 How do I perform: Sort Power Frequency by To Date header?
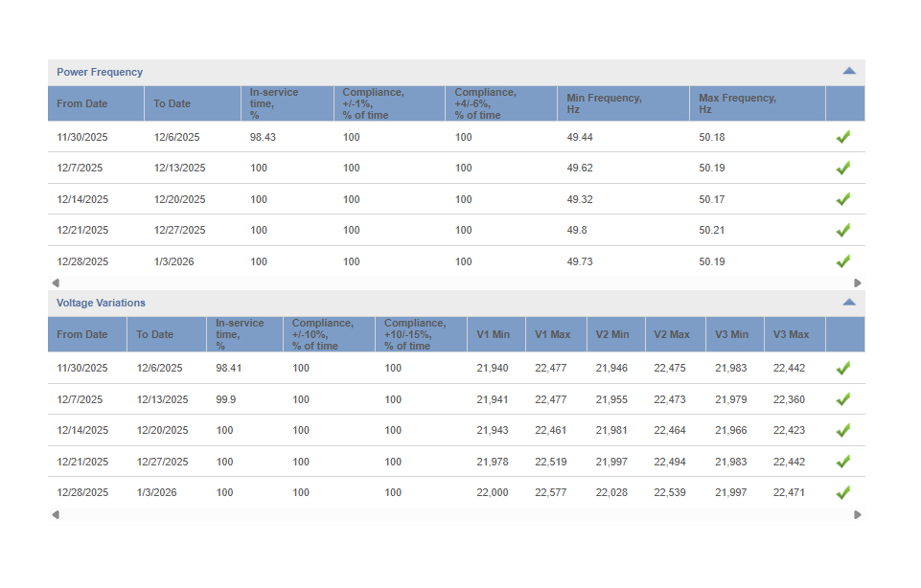pos(193,103)
